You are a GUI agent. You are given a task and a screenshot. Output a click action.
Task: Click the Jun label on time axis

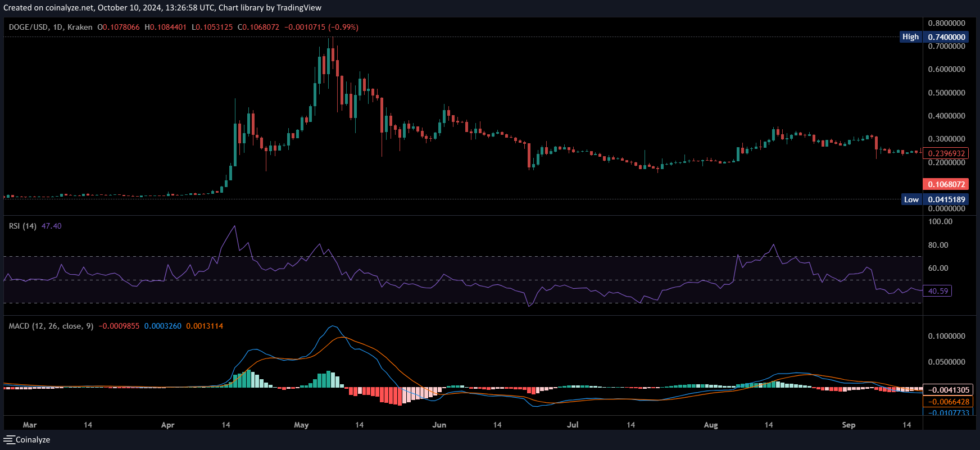pos(439,425)
